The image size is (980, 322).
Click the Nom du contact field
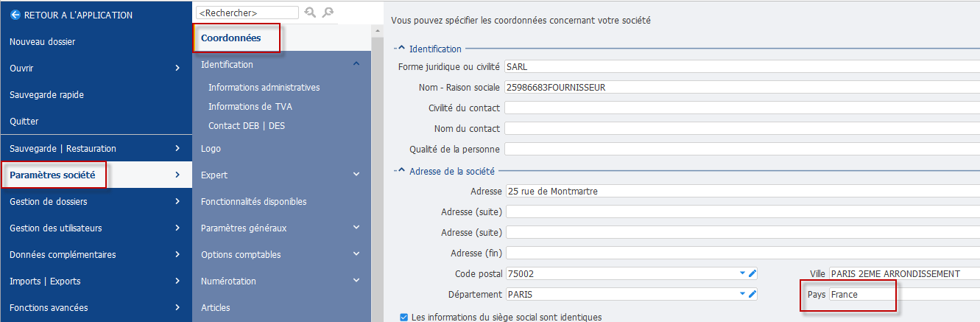coord(742,128)
